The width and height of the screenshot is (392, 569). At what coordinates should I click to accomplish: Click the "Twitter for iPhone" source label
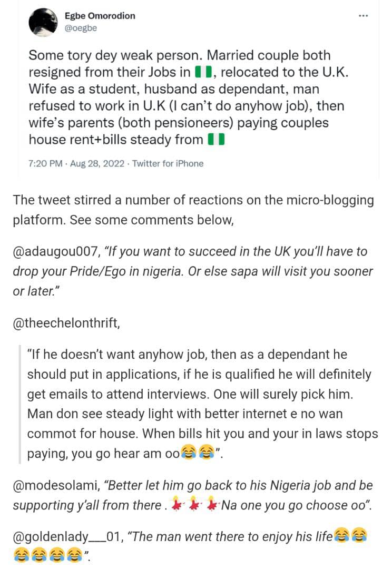coord(168,163)
